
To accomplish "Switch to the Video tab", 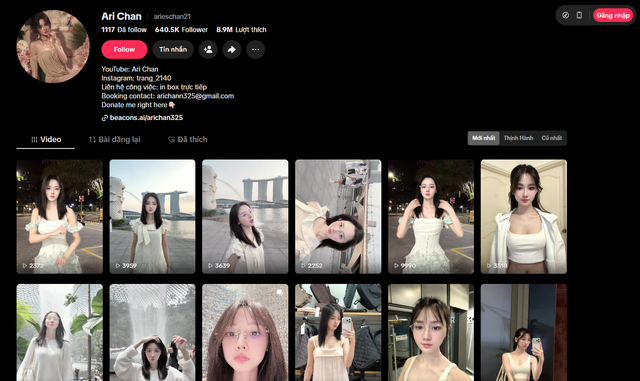I will tap(46, 139).
